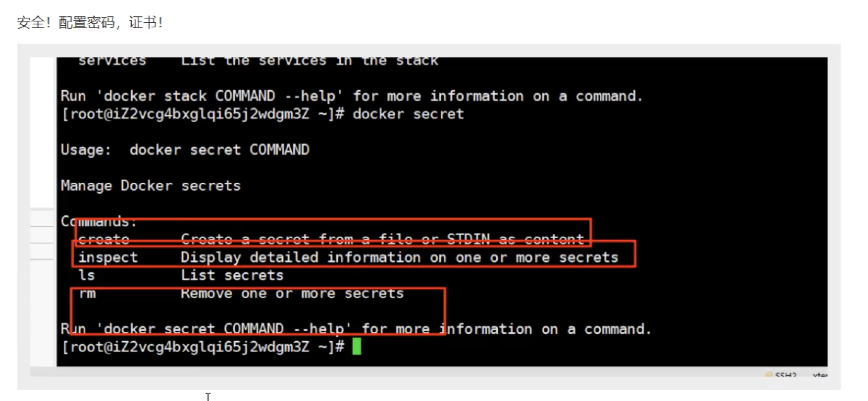Click the 'docker stack COMMAND --help' line

point(351,96)
